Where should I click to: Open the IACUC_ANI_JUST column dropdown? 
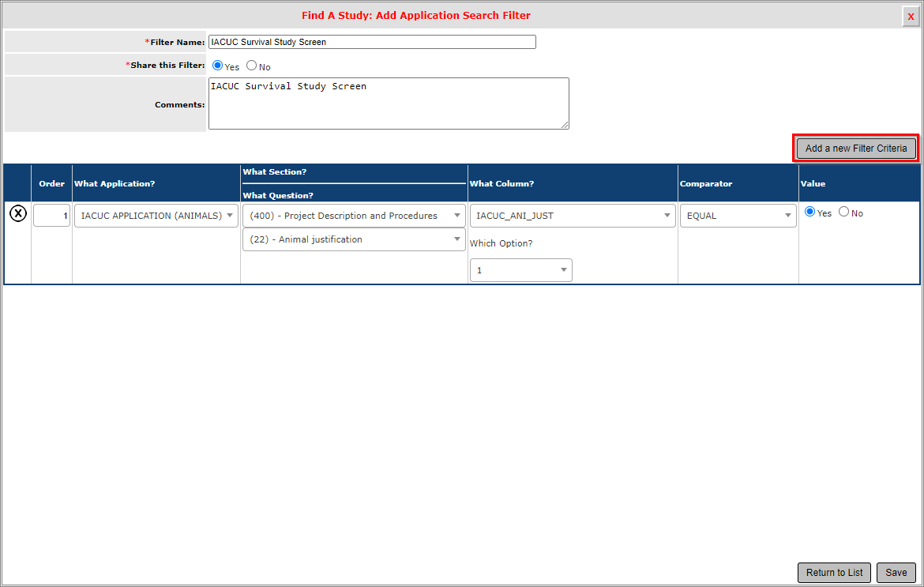(573, 216)
